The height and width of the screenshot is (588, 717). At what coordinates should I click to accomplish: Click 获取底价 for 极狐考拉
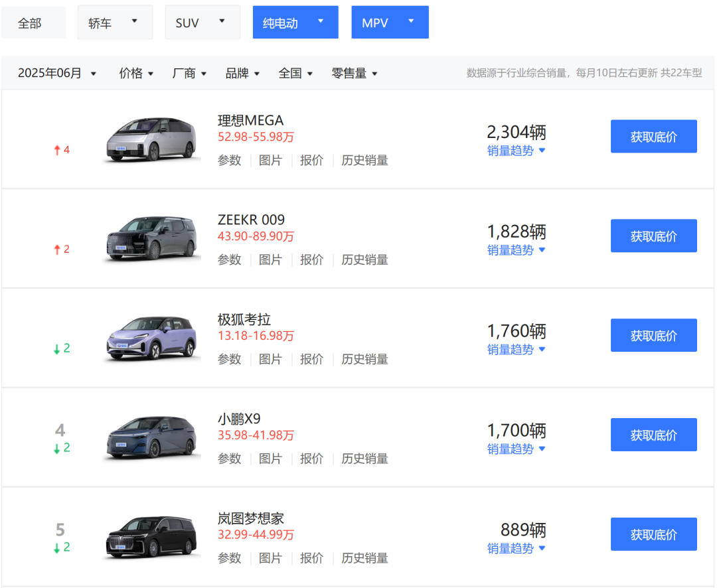[x=653, y=335]
